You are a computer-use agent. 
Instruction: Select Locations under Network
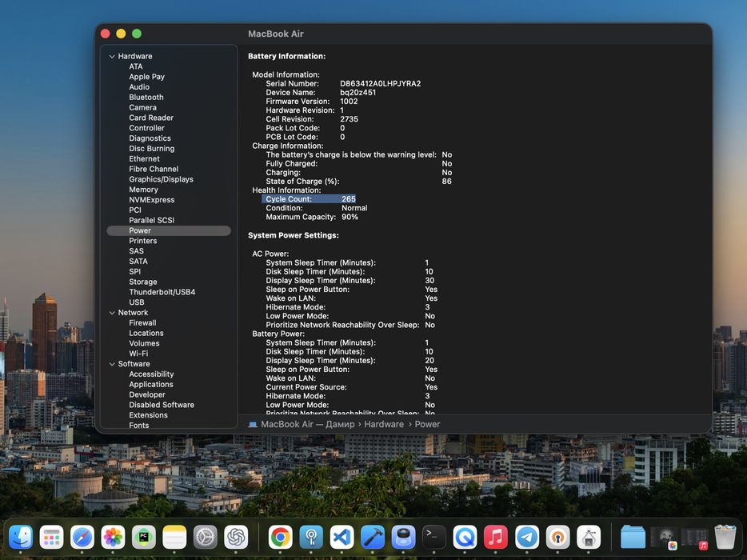(x=146, y=333)
